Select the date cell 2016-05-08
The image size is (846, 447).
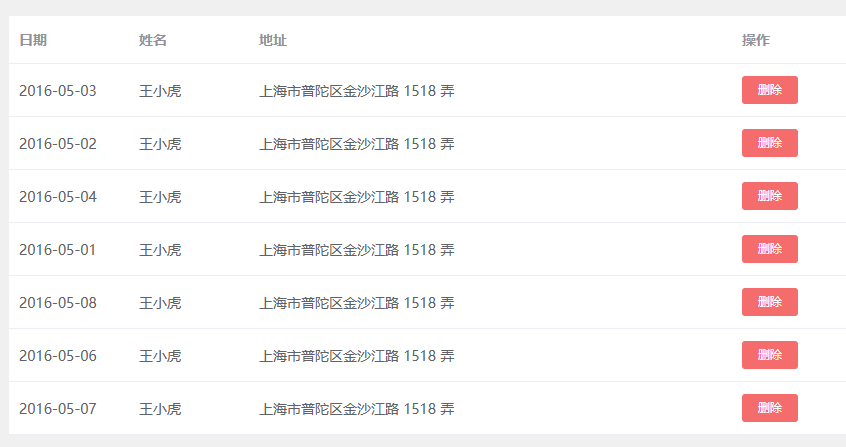58,303
